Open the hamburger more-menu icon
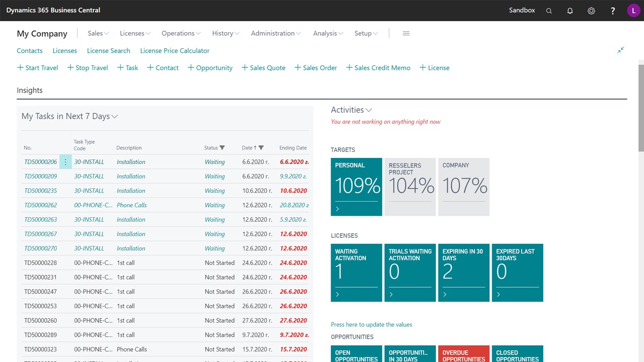This screenshot has width=644, height=362. 406,33
